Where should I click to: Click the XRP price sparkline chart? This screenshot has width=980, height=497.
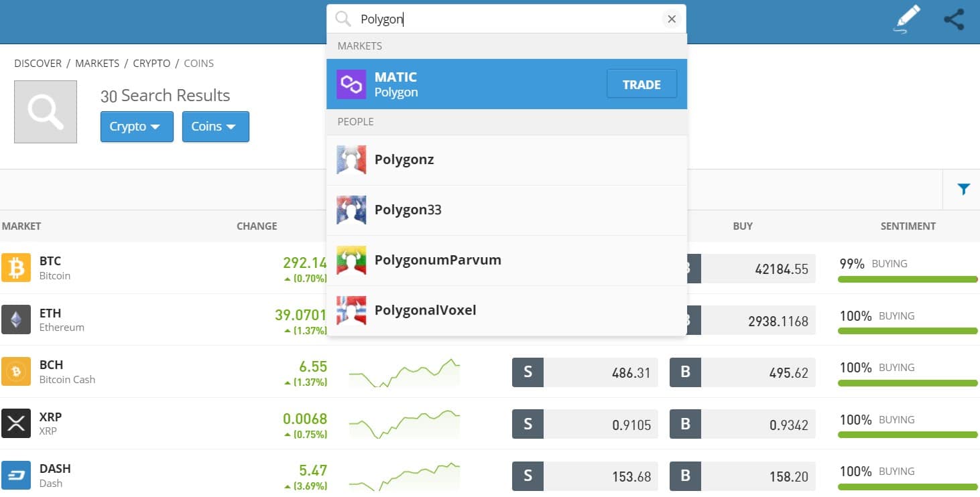(404, 425)
